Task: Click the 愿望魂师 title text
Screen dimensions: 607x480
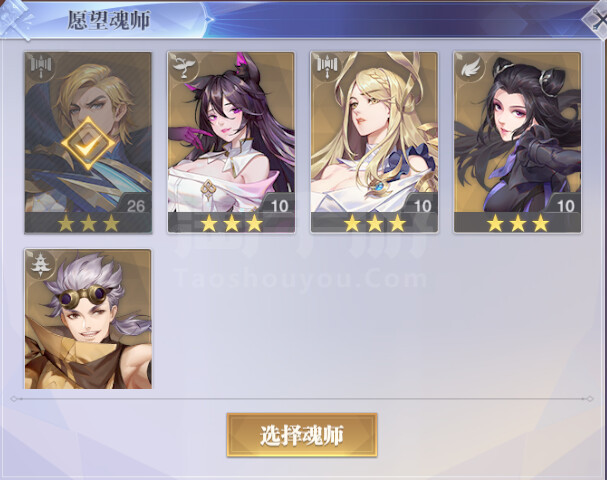Action: click(x=109, y=20)
